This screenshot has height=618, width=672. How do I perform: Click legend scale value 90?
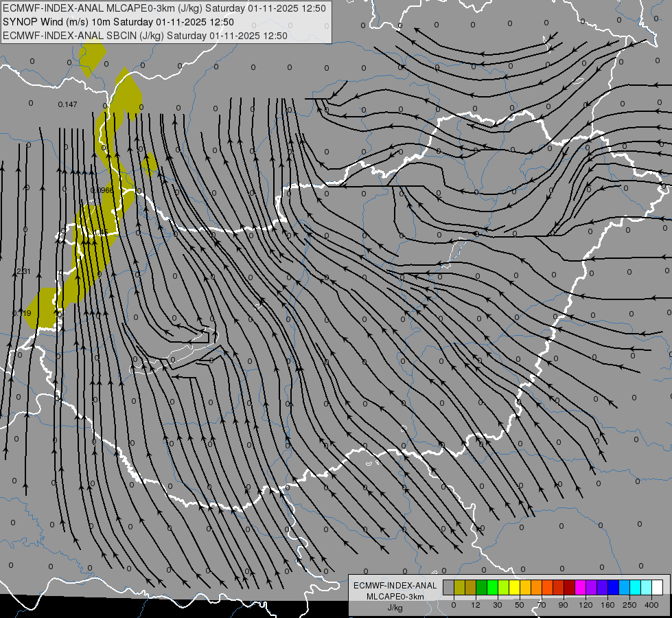tap(563, 605)
